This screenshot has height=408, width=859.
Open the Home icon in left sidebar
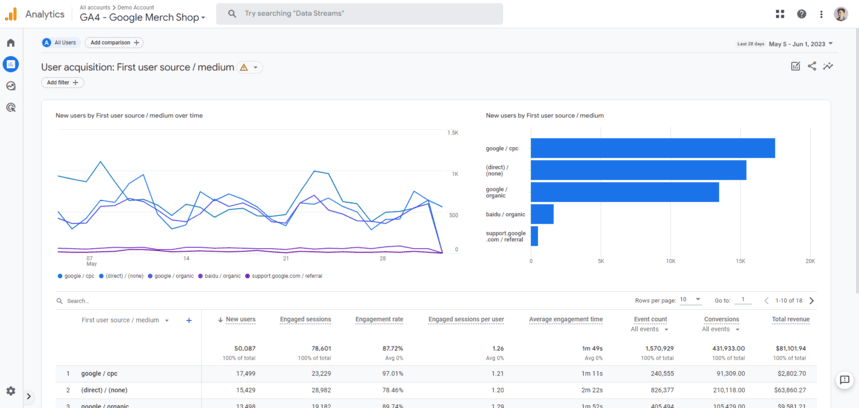pos(11,43)
